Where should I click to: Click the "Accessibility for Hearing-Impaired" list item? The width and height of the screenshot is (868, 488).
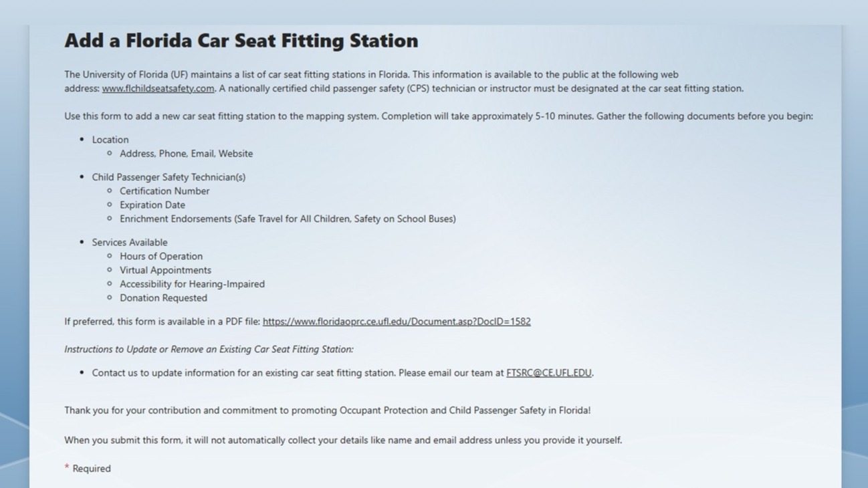(192, 284)
